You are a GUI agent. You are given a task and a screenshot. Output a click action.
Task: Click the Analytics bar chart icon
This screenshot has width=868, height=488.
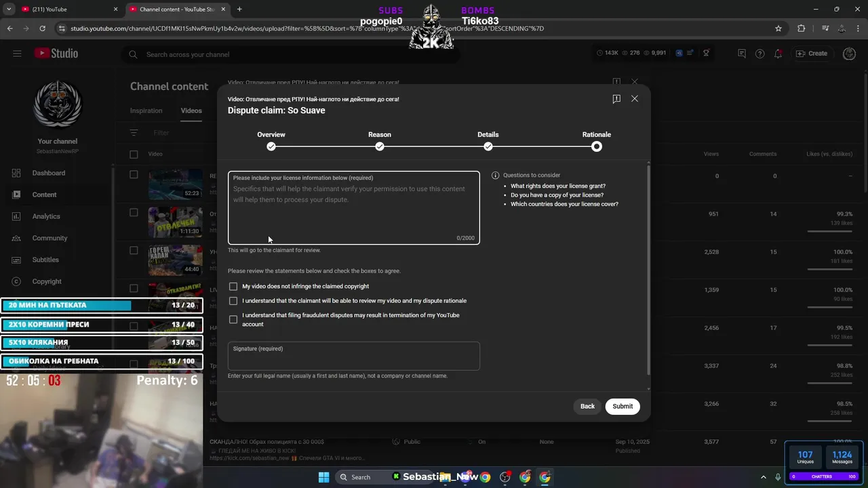pos(16,216)
